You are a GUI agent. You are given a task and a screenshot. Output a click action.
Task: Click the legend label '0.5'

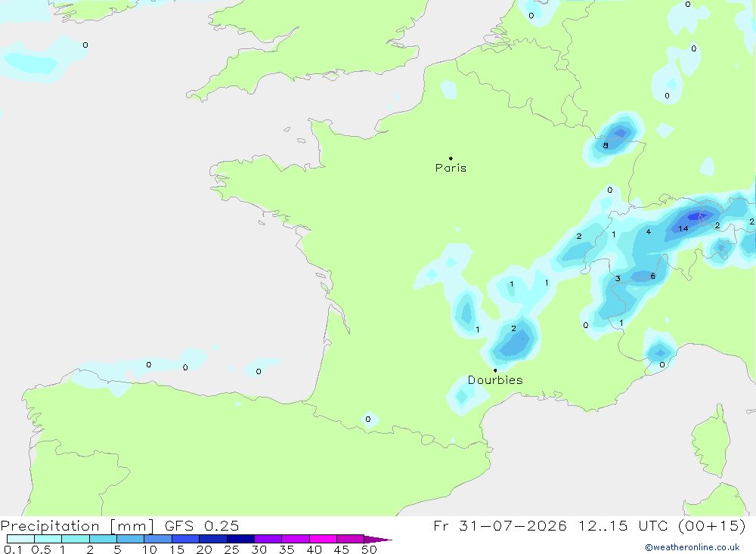(41, 549)
